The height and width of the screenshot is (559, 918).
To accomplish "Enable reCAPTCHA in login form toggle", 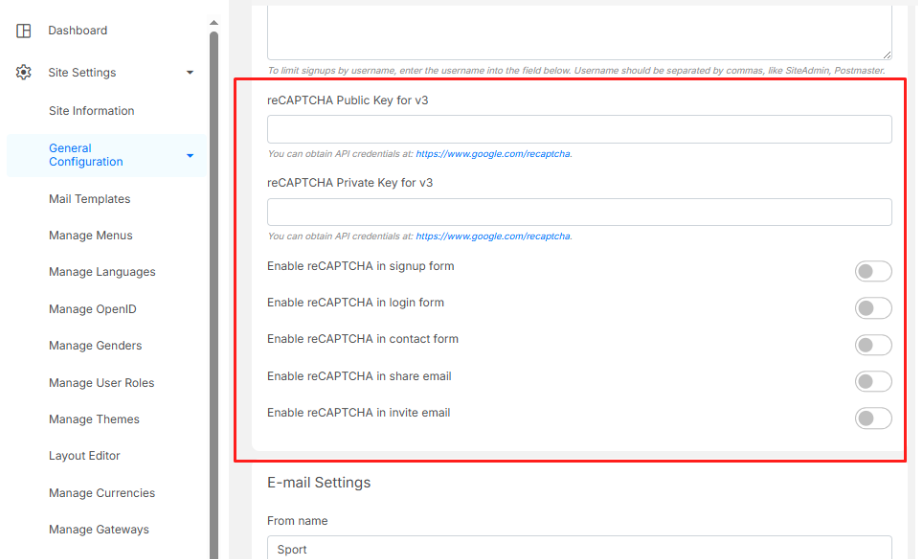I will (872, 308).
